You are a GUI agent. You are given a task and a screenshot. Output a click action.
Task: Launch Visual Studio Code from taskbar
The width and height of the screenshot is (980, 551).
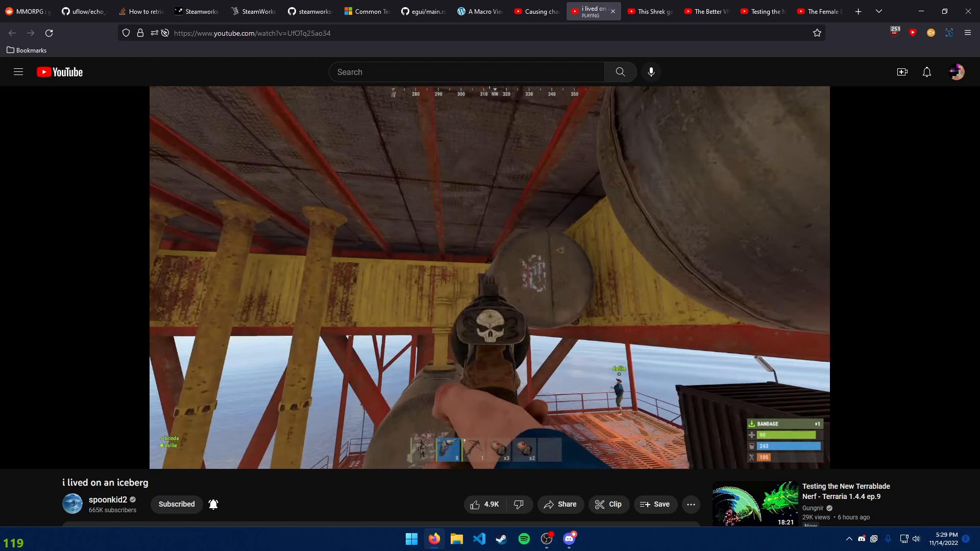pos(479,539)
